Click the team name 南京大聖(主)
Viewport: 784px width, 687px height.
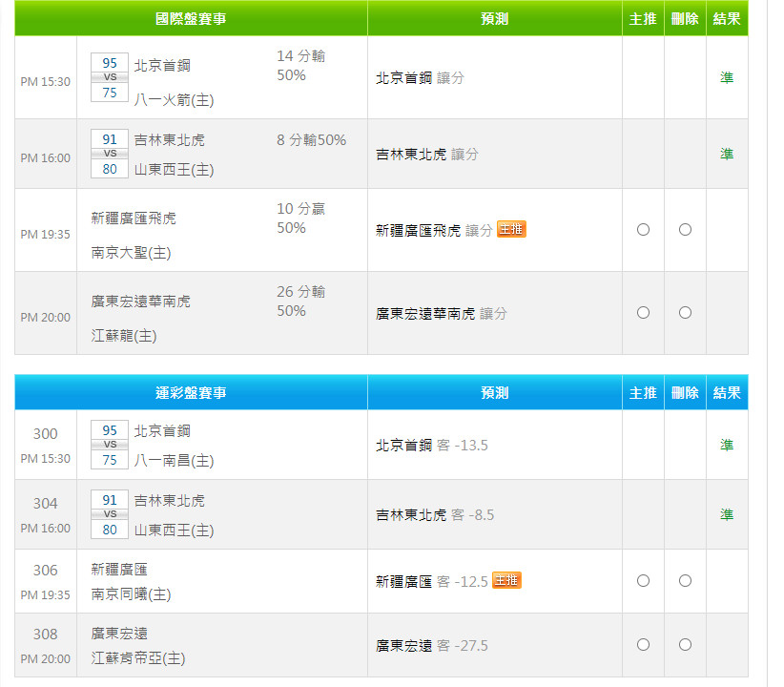[x=131, y=253]
